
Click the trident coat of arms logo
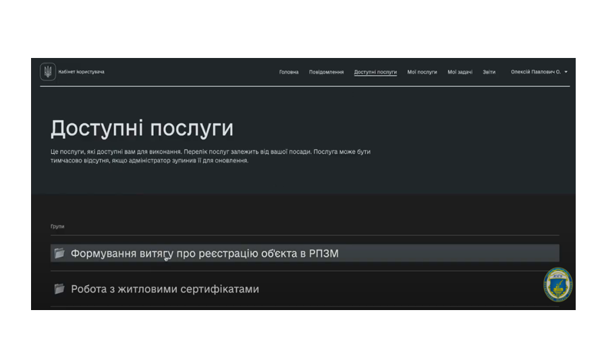47,71
